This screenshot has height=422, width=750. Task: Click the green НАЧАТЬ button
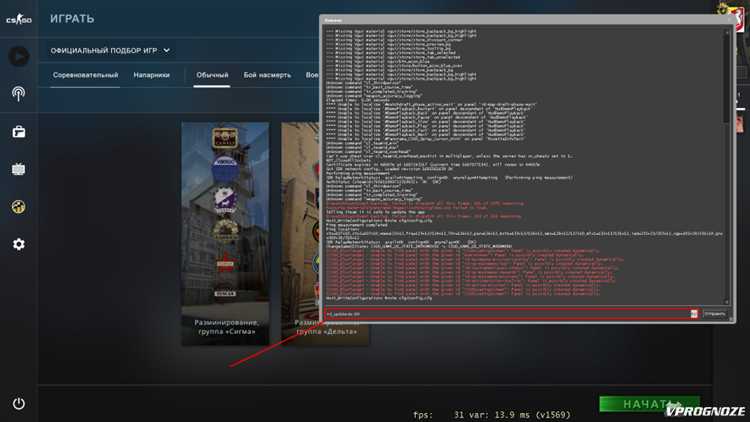[650, 404]
